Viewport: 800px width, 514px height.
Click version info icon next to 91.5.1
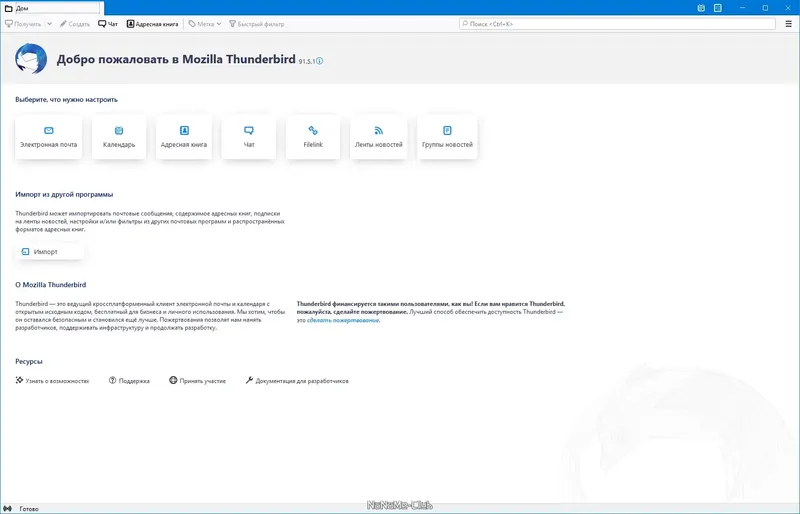319,61
